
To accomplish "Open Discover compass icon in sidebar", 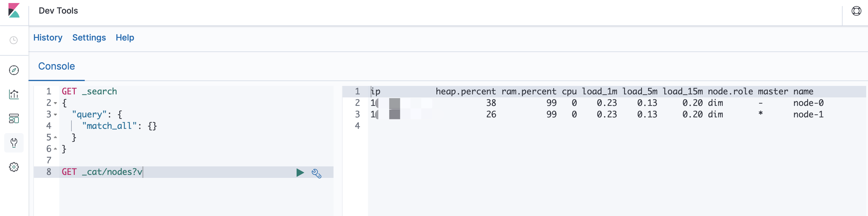I will [14, 70].
